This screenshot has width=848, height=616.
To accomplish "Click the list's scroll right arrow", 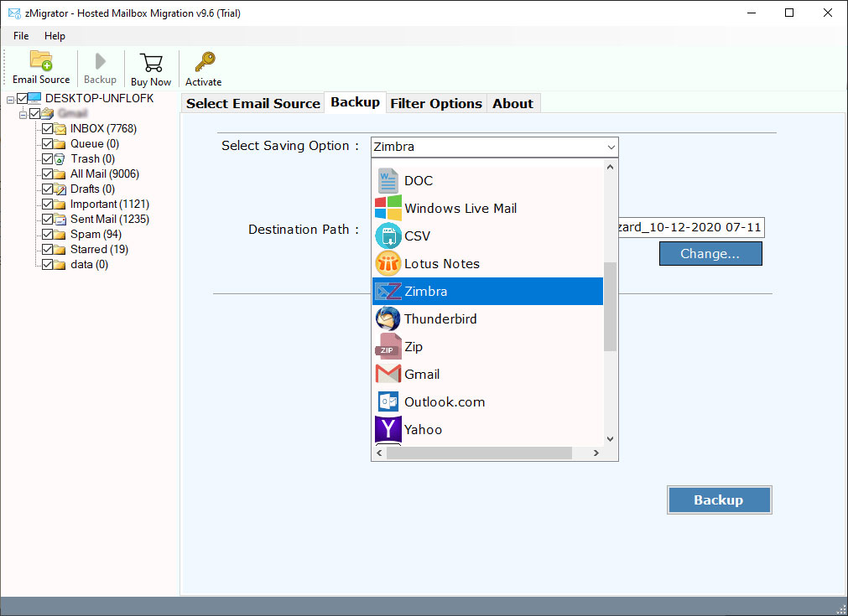I will [596, 453].
